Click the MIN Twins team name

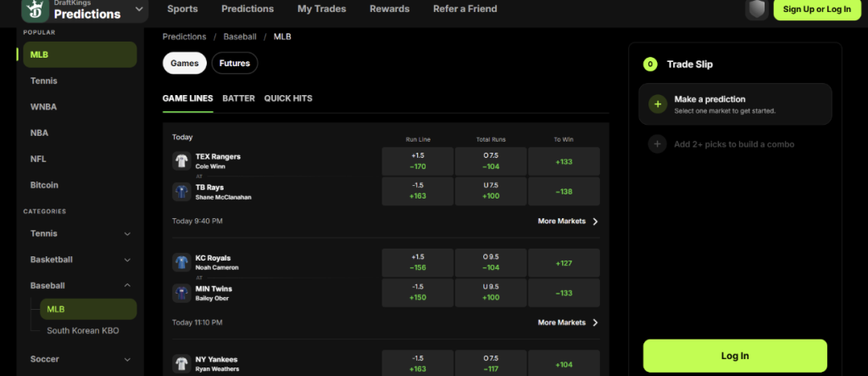click(214, 289)
